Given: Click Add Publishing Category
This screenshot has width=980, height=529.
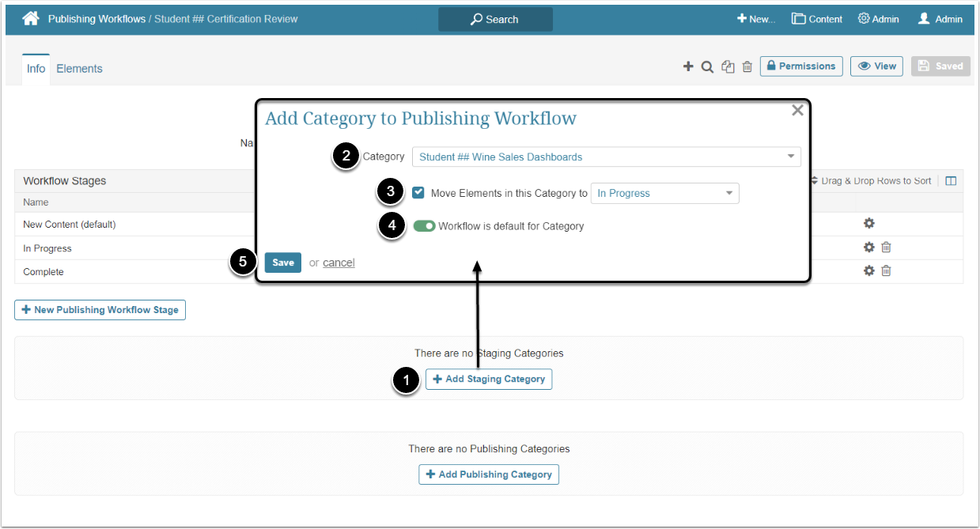Looking at the screenshot, I should pyautogui.click(x=489, y=474).
